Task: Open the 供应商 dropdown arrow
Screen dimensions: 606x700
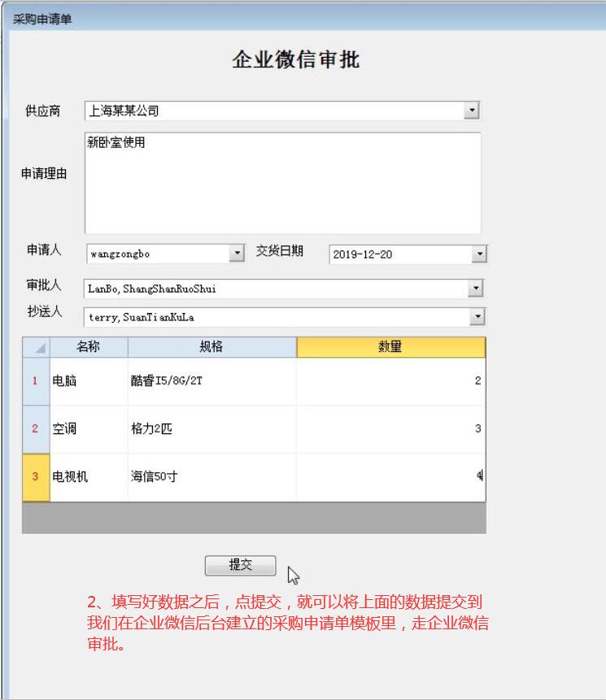Action: point(471,111)
